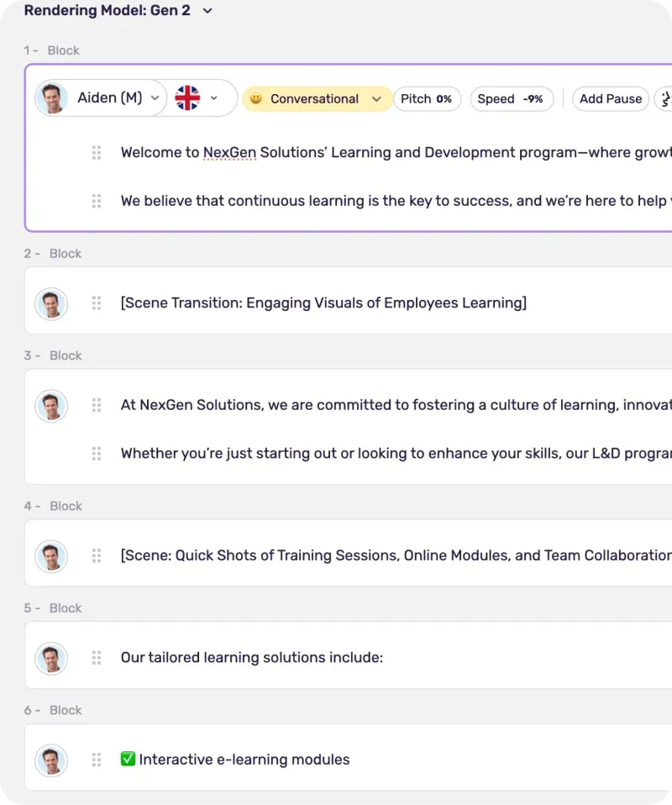This screenshot has height=805, width=672.
Task: Click the 'Our tailored learning solutions include' text
Action: (x=251, y=658)
